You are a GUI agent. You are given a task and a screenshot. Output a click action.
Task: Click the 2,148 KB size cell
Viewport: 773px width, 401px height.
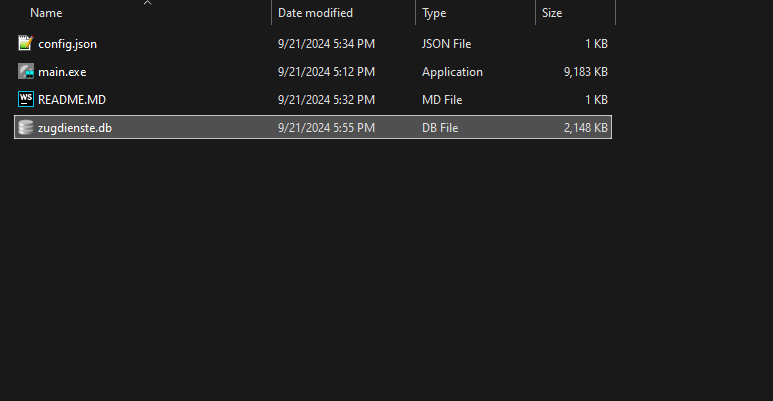click(586, 128)
